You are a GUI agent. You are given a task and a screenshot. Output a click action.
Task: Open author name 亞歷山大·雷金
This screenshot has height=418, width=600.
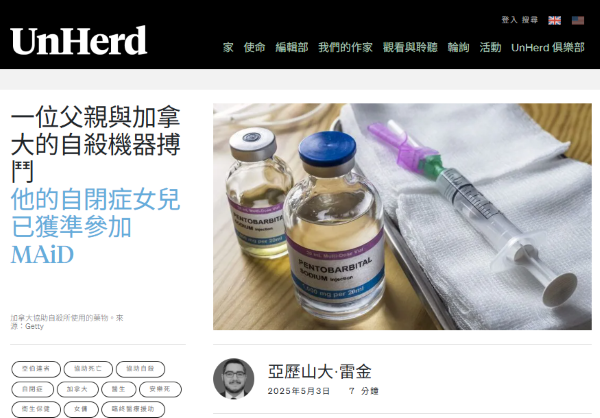pyautogui.click(x=320, y=372)
